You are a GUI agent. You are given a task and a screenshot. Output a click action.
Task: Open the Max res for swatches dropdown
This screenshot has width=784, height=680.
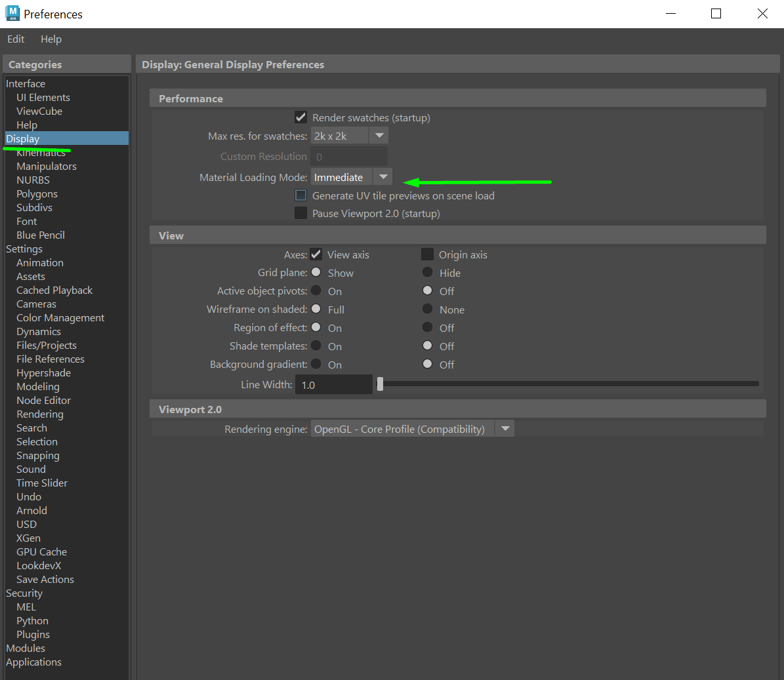click(379, 135)
